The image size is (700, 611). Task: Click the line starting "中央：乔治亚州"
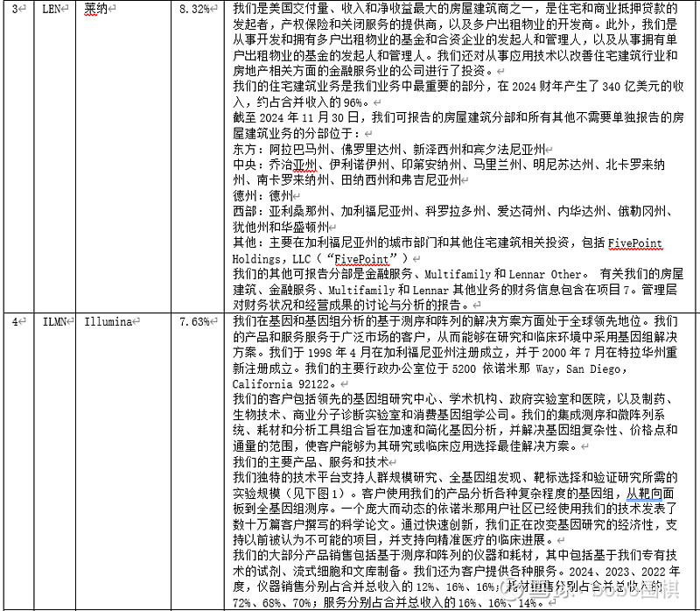(449, 165)
